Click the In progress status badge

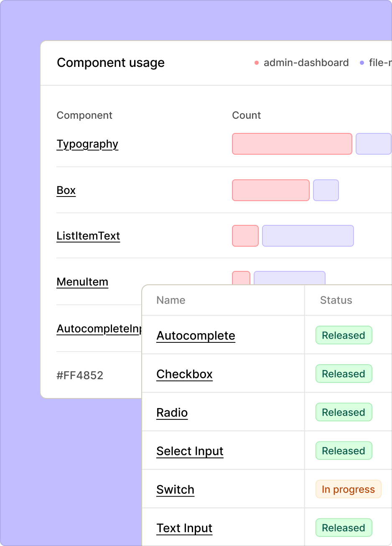click(348, 489)
